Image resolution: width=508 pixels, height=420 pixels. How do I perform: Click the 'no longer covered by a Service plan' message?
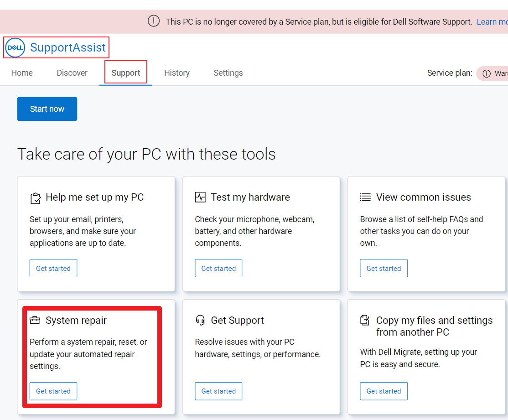point(319,22)
